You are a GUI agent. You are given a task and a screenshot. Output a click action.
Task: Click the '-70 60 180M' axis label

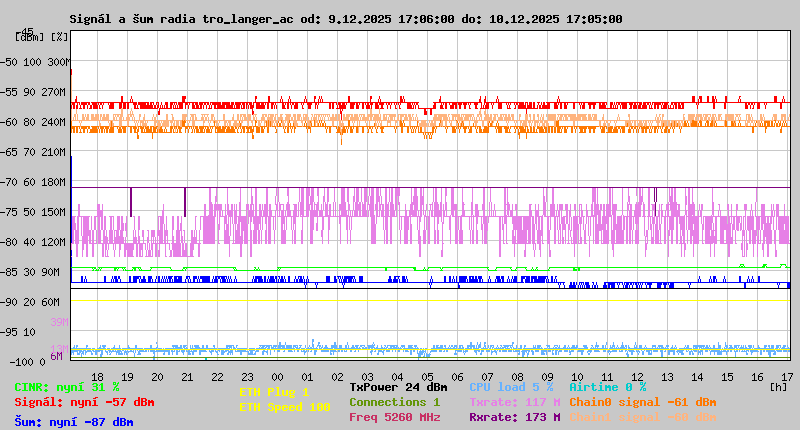tap(33, 182)
